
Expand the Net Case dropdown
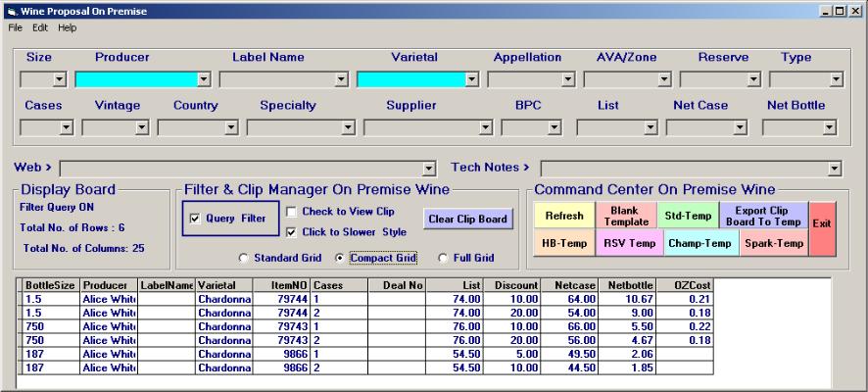[x=740, y=128]
